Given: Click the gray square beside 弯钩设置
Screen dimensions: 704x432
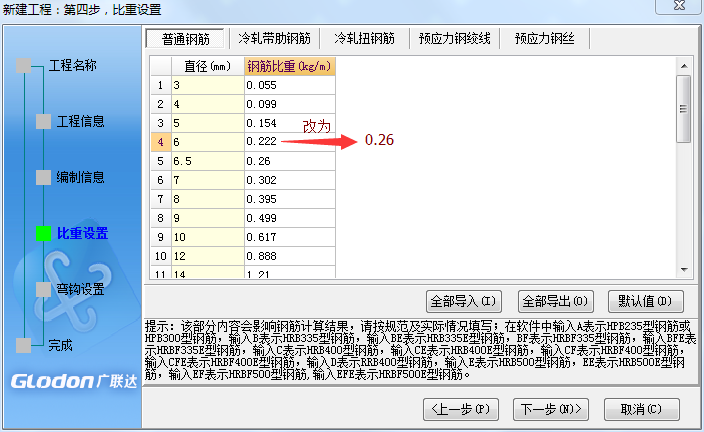Looking at the screenshot, I should point(44,290).
